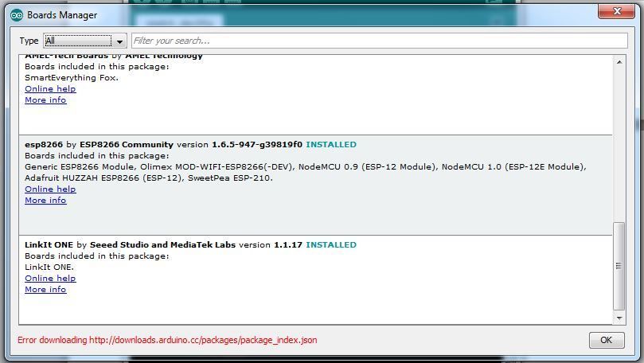The width and height of the screenshot is (644, 363).
Task: Click the 'Adafruit HUZZAH ESP8266 (ESP-12)' line
Action: coord(149,178)
